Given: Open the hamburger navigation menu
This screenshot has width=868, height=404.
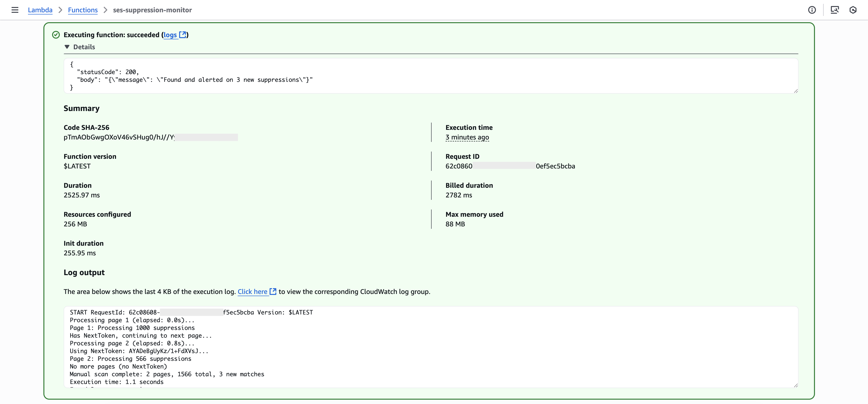Looking at the screenshot, I should 15,10.
